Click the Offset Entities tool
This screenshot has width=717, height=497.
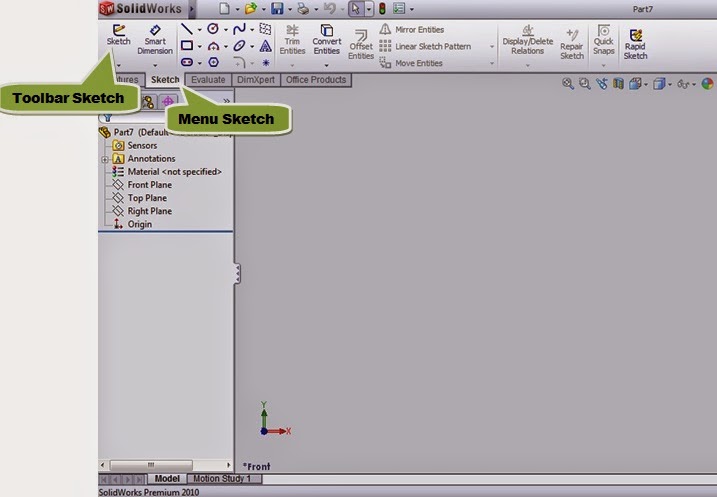pos(361,45)
